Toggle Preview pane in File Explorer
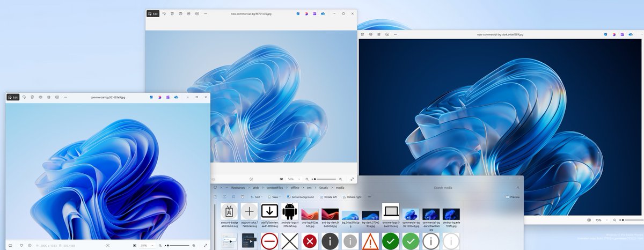 pos(513,197)
